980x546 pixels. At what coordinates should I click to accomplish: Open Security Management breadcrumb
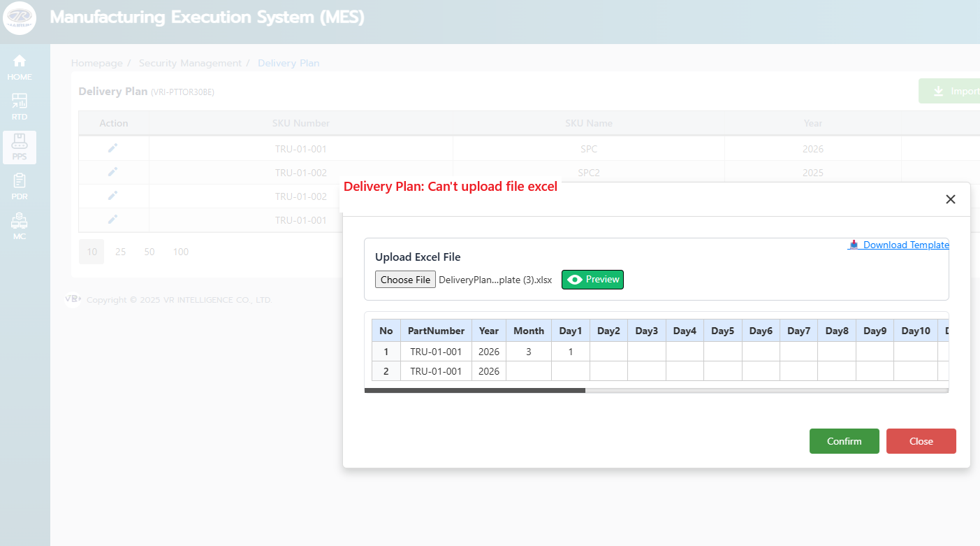[190, 63]
